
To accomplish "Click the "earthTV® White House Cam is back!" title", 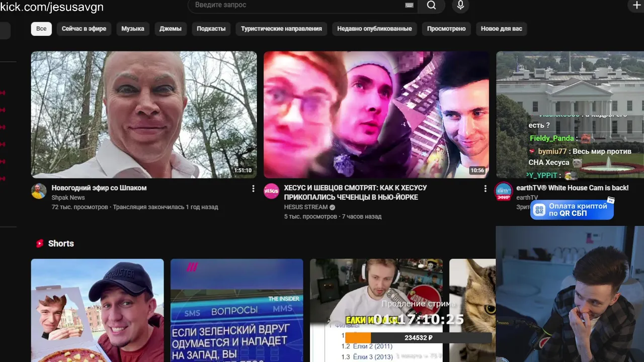I will click(x=573, y=188).
